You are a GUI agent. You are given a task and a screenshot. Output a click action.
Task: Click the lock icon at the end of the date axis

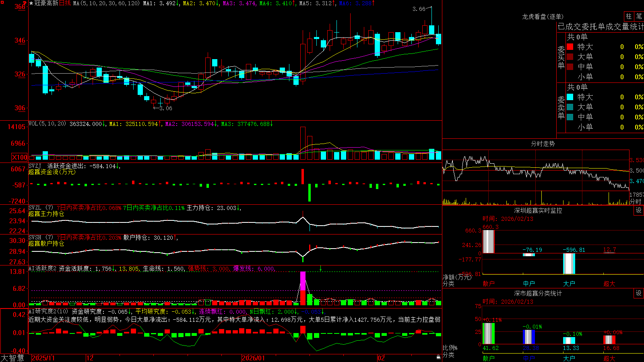tap(438, 357)
